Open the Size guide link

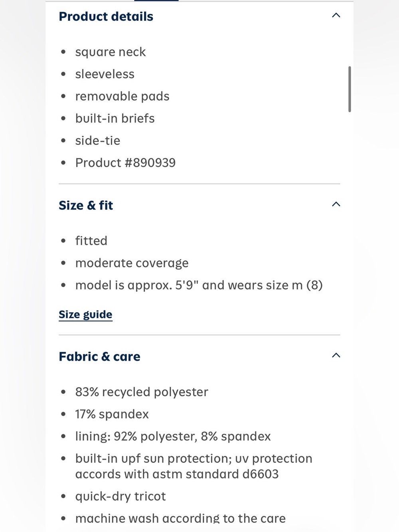coord(85,314)
